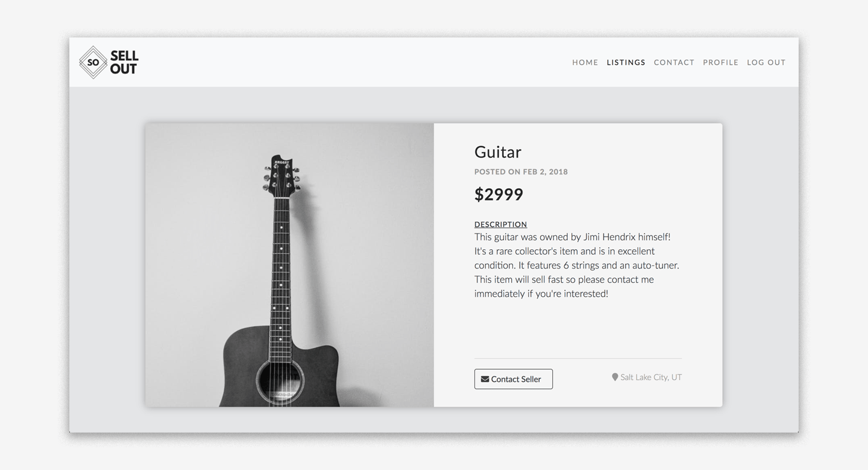Click the location pin icon

[615, 377]
